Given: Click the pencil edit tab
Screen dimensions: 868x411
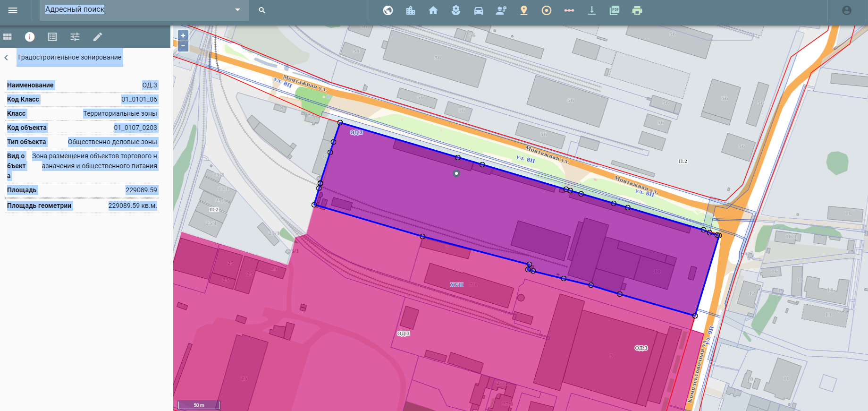Looking at the screenshot, I should (x=98, y=37).
